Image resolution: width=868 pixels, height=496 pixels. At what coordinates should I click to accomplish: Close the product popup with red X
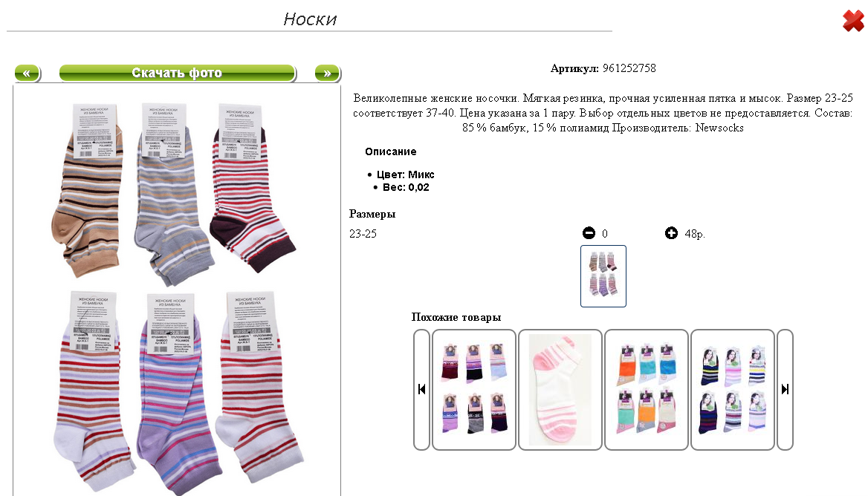853,21
